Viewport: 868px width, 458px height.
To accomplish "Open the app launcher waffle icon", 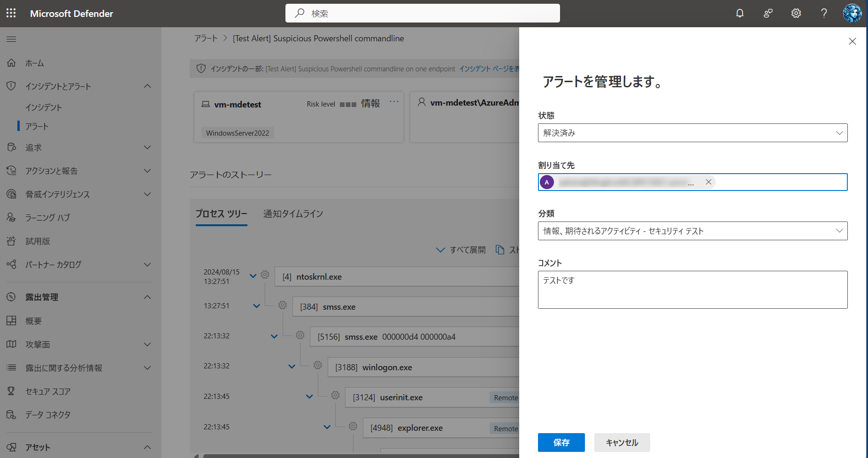I will tap(11, 13).
